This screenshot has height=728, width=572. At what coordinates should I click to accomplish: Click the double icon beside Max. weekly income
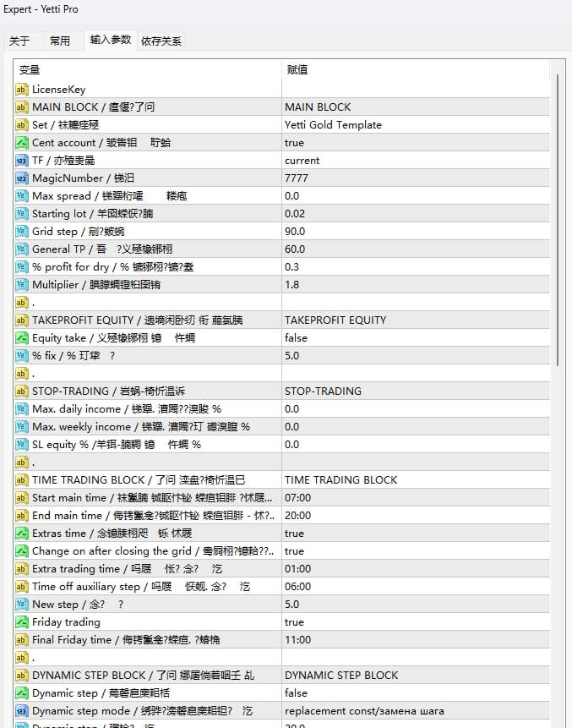point(22,427)
